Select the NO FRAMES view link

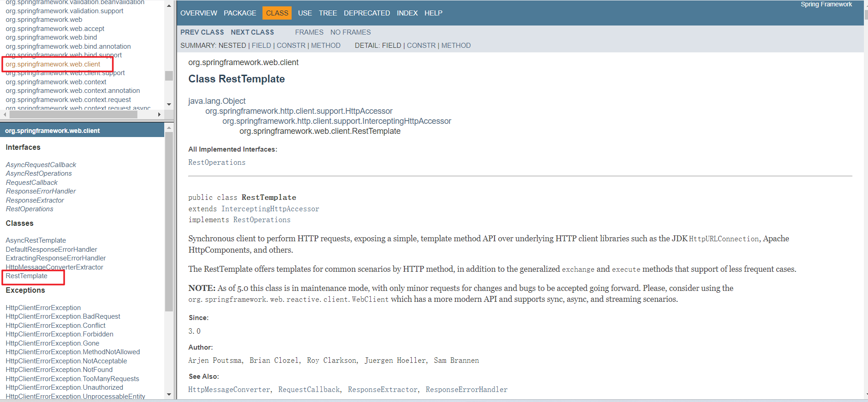[x=350, y=32]
